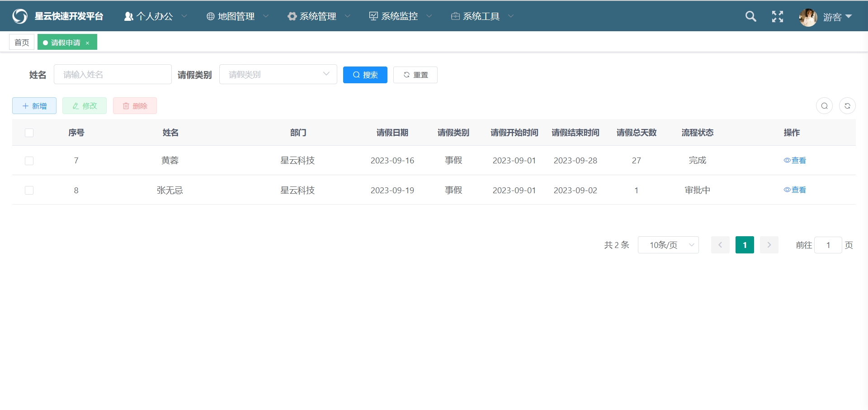Click the 搜索 button
The height and width of the screenshot is (410, 868).
tap(365, 75)
